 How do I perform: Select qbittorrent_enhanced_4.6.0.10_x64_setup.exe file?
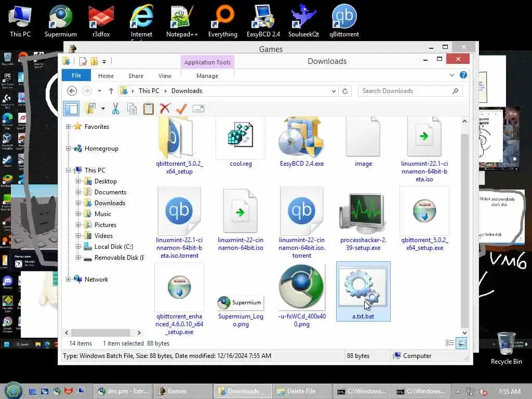(179, 299)
